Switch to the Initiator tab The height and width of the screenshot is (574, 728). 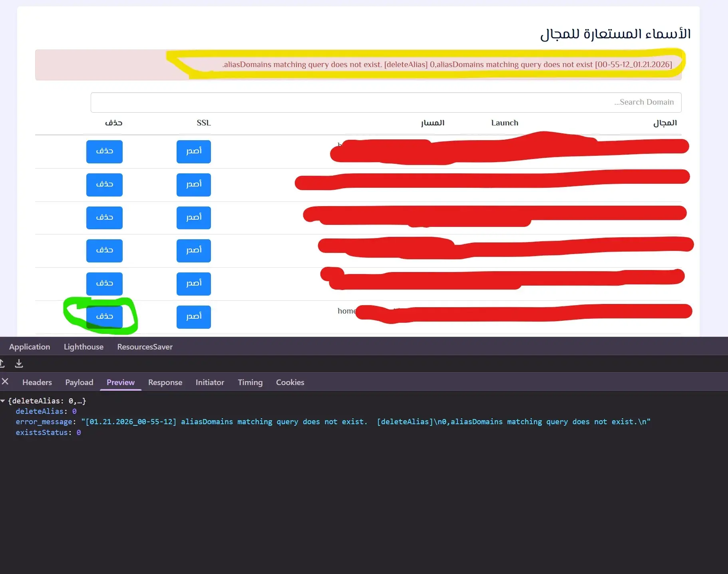[210, 382]
